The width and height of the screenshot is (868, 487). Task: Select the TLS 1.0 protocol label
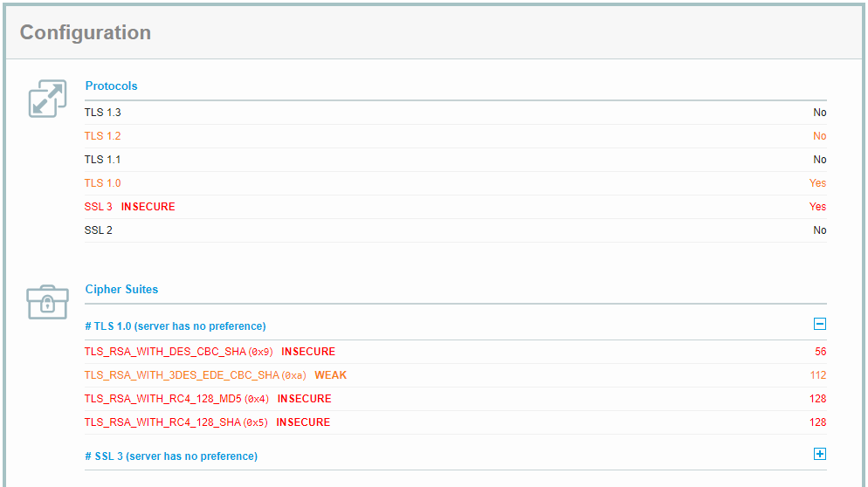click(x=102, y=183)
